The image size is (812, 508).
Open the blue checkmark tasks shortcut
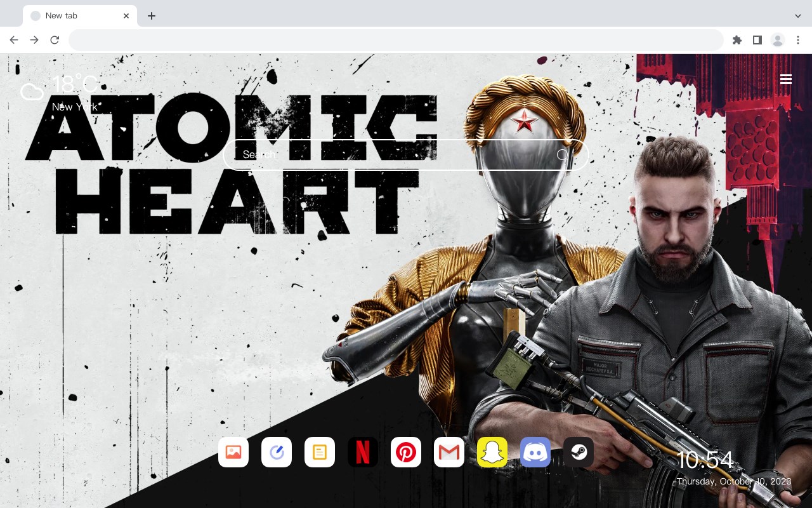[277, 452]
